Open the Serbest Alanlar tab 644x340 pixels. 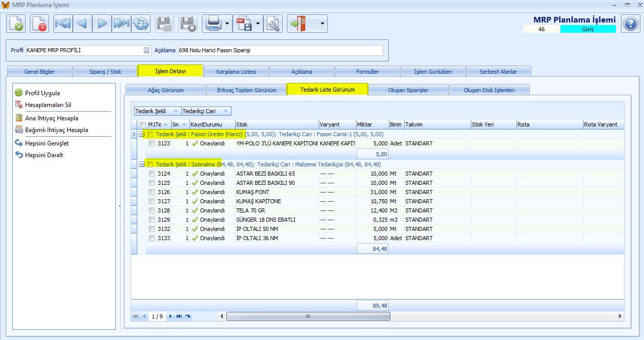[x=498, y=71]
